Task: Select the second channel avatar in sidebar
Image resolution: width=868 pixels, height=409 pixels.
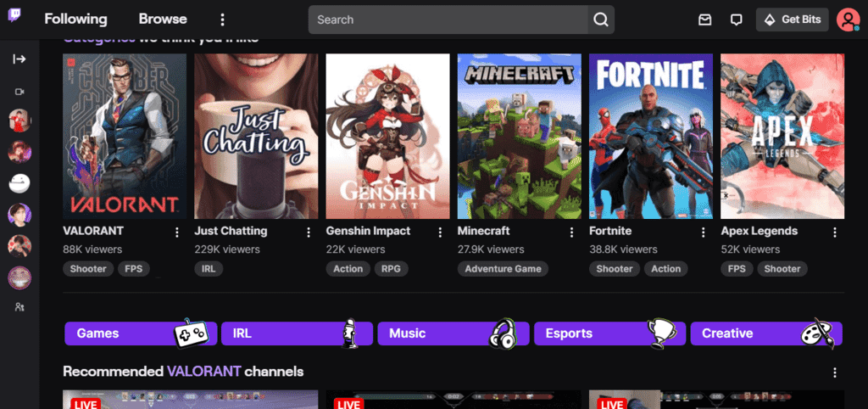Action: coord(19,152)
